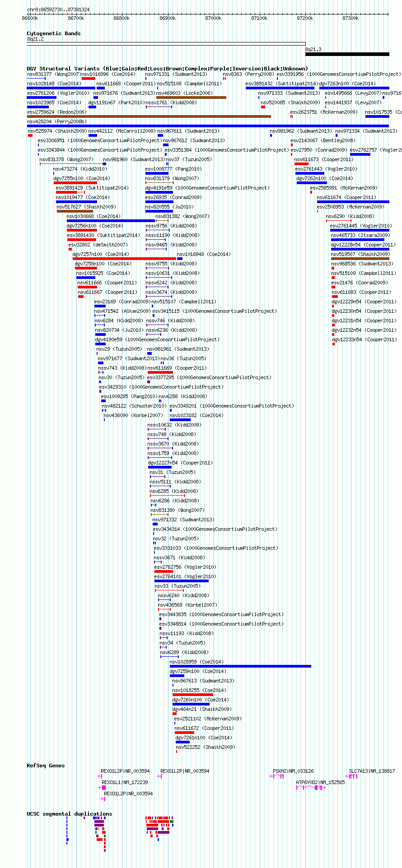Select variant nsv820555 (Ju2010) label
The image size is (402, 868).
pos(169,207)
